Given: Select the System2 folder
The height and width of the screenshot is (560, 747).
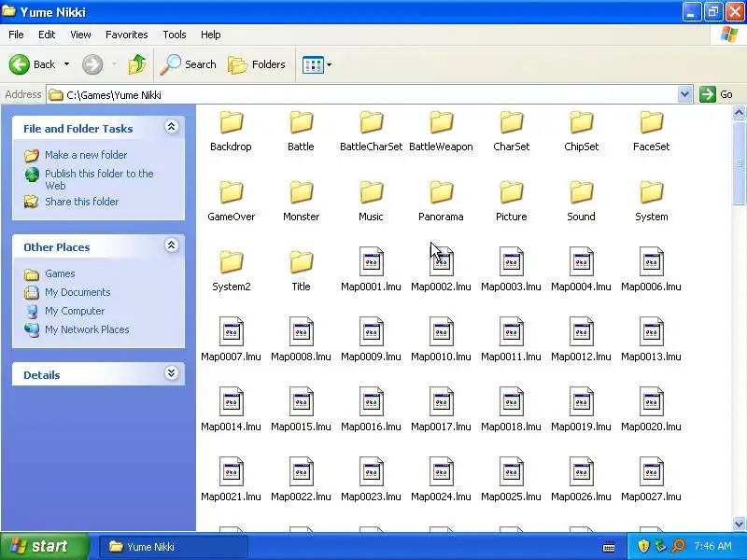Looking at the screenshot, I should (x=231, y=271).
